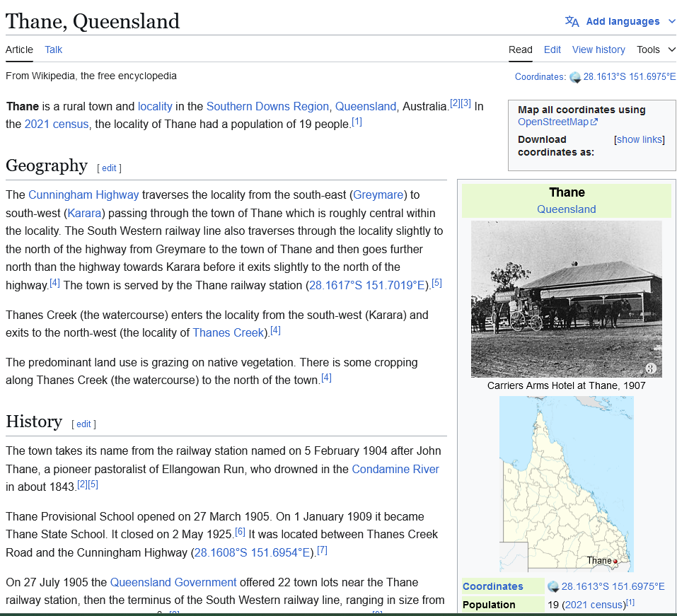Click the translate icon beside Add languages

pyautogui.click(x=572, y=21)
